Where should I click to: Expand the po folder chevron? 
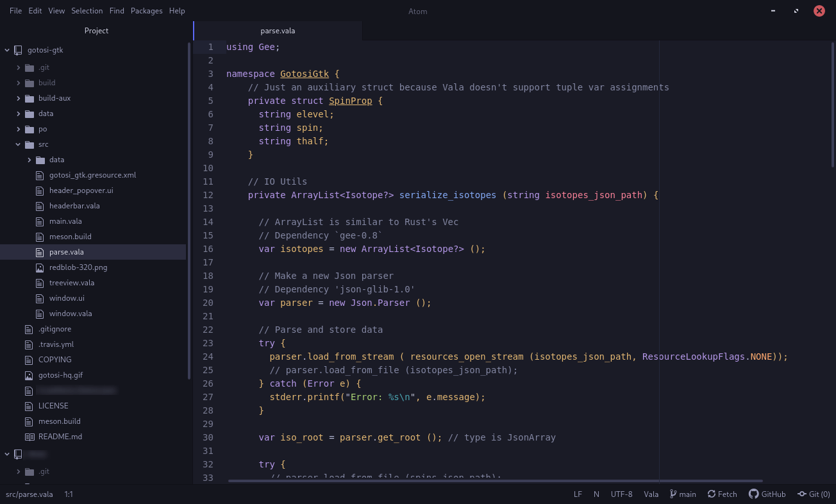18,129
